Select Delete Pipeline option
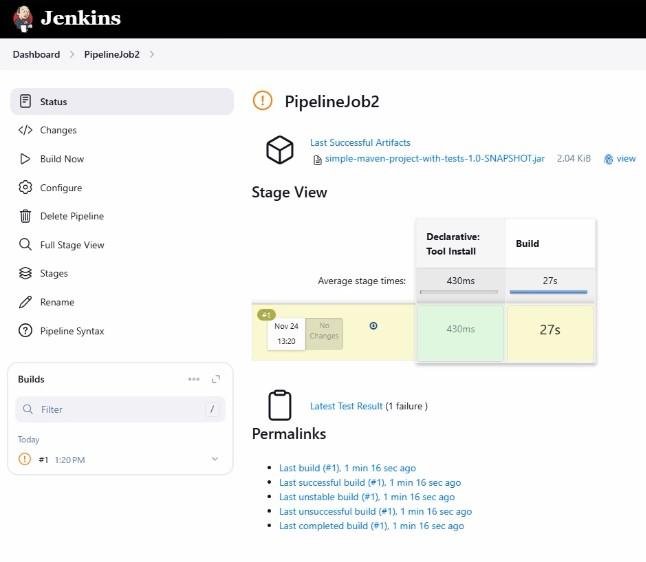 click(x=72, y=216)
